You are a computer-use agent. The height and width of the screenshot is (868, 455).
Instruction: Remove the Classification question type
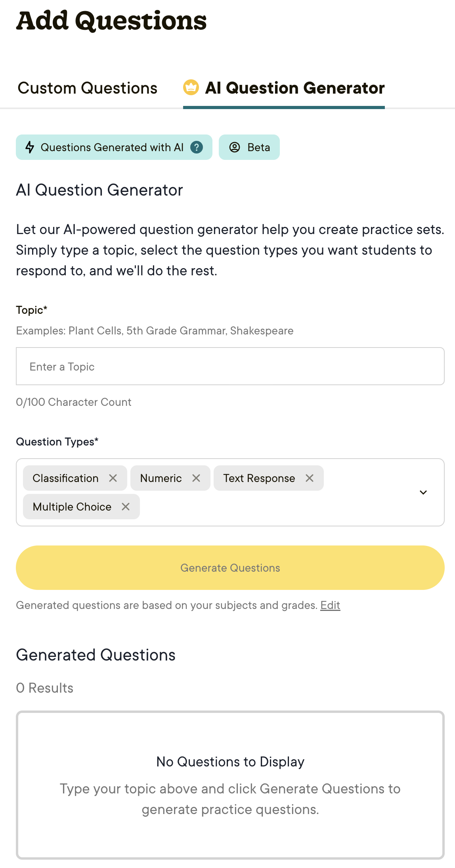[x=114, y=478]
